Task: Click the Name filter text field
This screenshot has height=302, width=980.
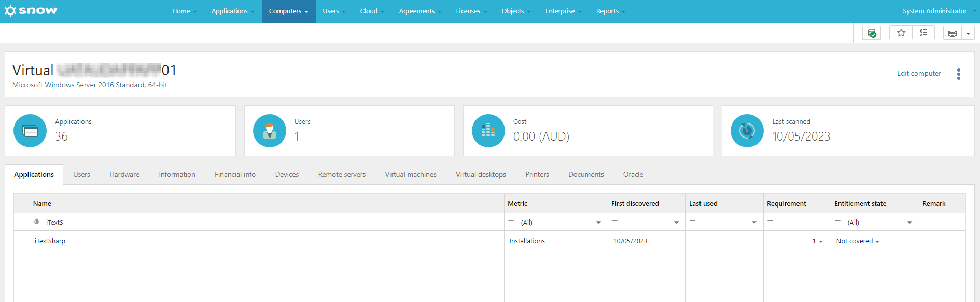Action: pos(272,222)
